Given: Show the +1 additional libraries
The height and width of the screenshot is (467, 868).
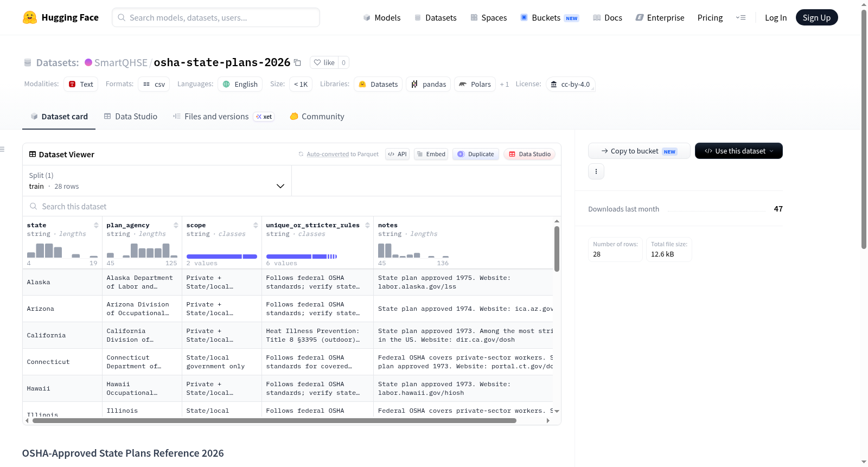Looking at the screenshot, I should click(x=505, y=84).
